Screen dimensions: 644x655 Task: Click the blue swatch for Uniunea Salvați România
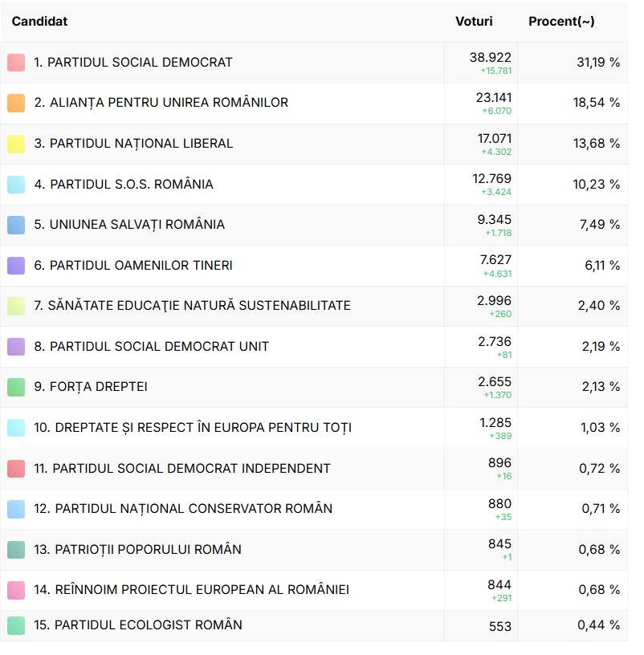click(16, 225)
